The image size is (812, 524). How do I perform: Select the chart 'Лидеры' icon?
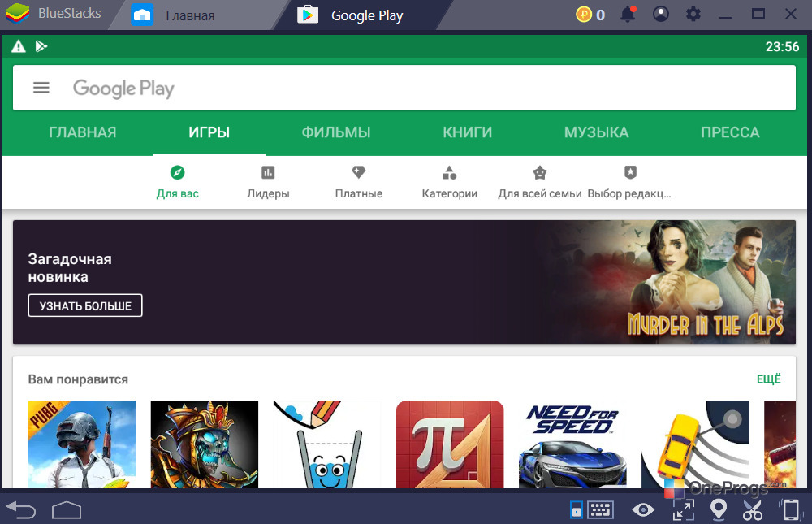pyautogui.click(x=268, y=172)
